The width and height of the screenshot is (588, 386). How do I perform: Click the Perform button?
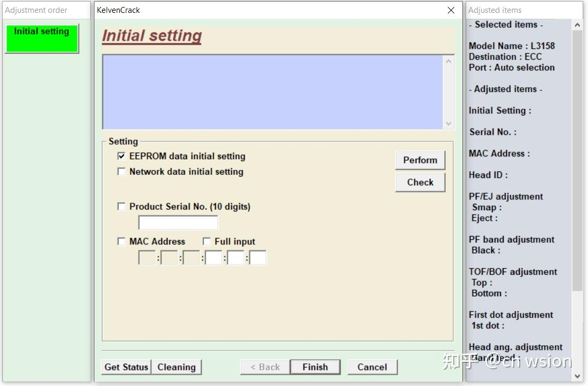coord(420,160)
